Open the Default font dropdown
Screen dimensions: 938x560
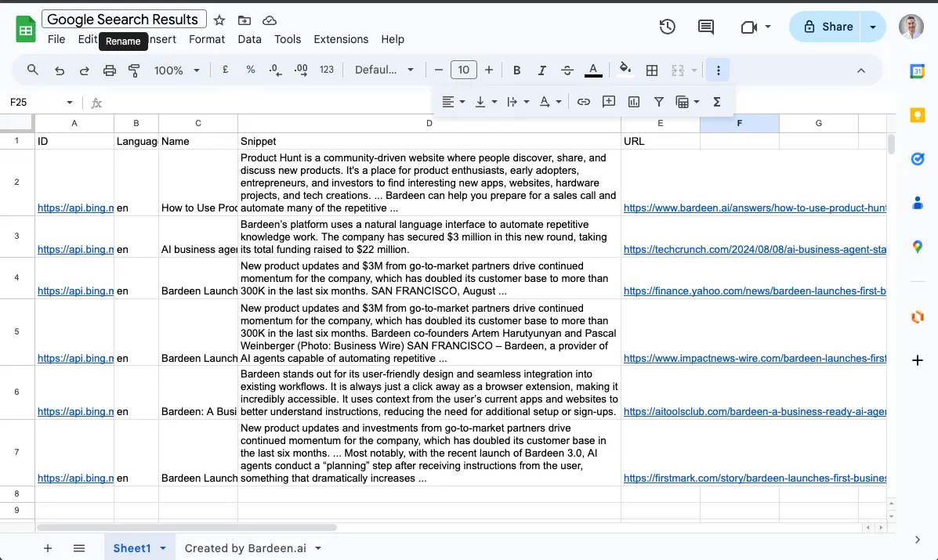[384, 70]
